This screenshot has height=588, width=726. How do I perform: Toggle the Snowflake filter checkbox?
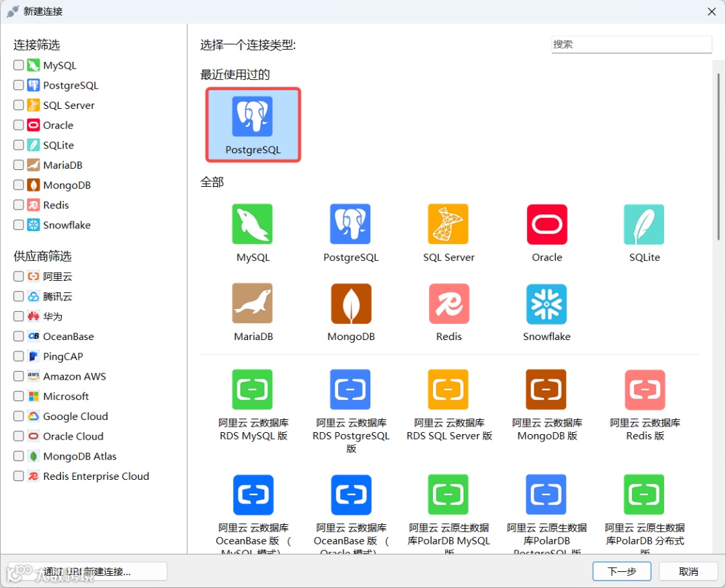coord(19,224)
